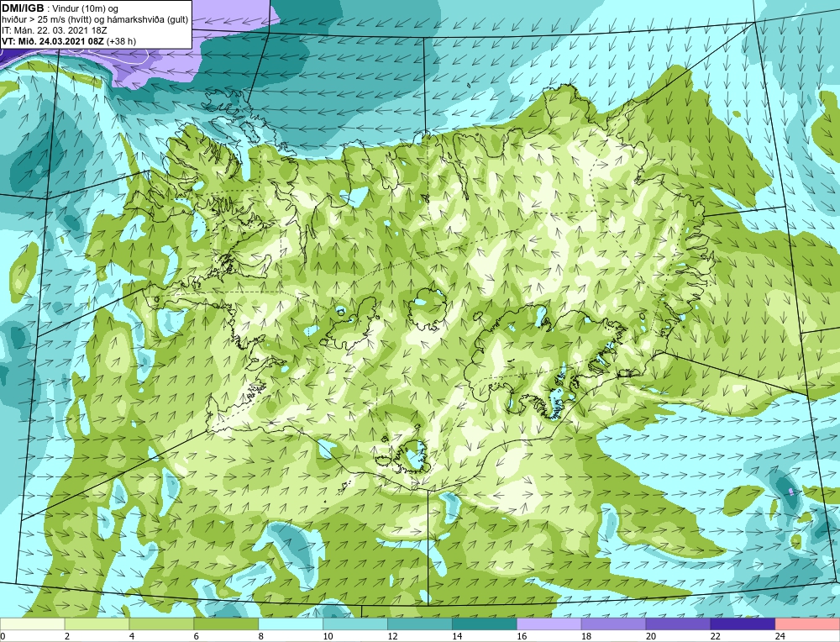This screenshot has width=840, height=642.
Task: Click the legend scale label '8'
Action: pos(261,636)
